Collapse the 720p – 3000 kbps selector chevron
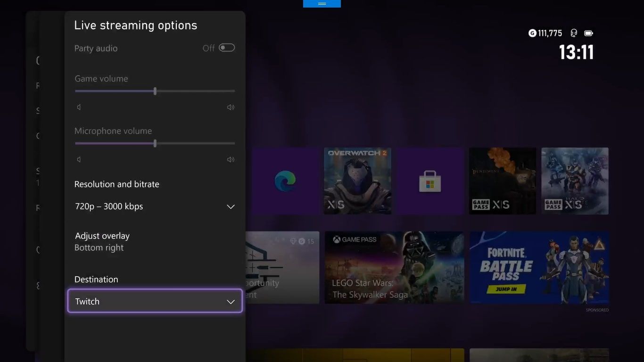Viewport: 644px width, 362px height. coord(231,206)
